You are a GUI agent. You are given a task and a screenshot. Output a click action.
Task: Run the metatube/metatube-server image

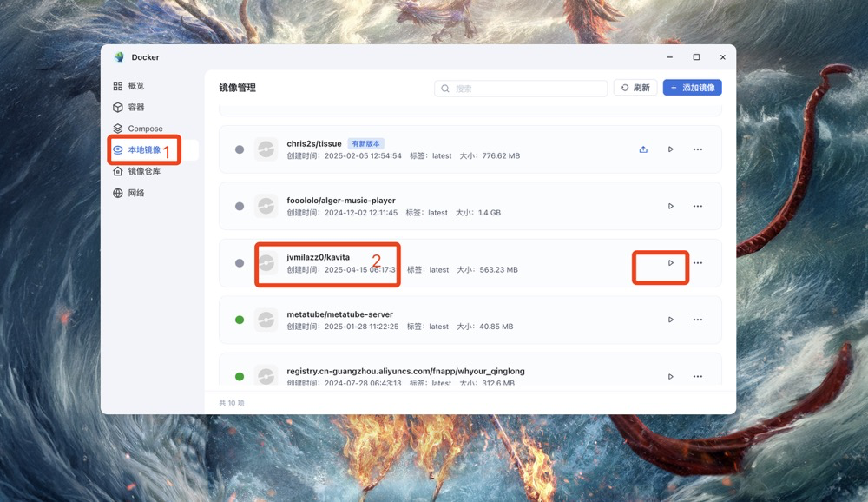click(x=670, y=320)
